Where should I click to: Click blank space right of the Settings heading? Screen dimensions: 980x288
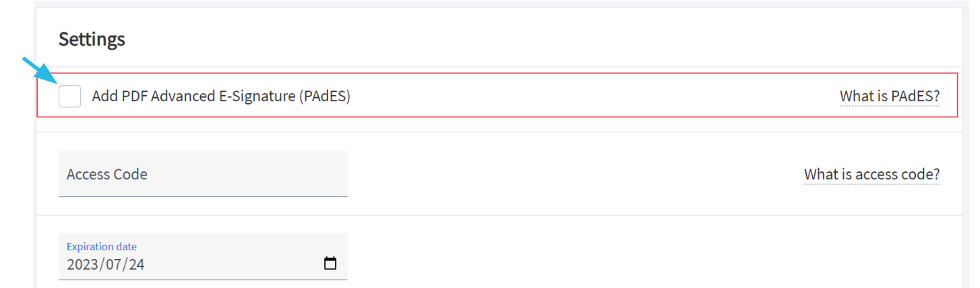point(539,39)
